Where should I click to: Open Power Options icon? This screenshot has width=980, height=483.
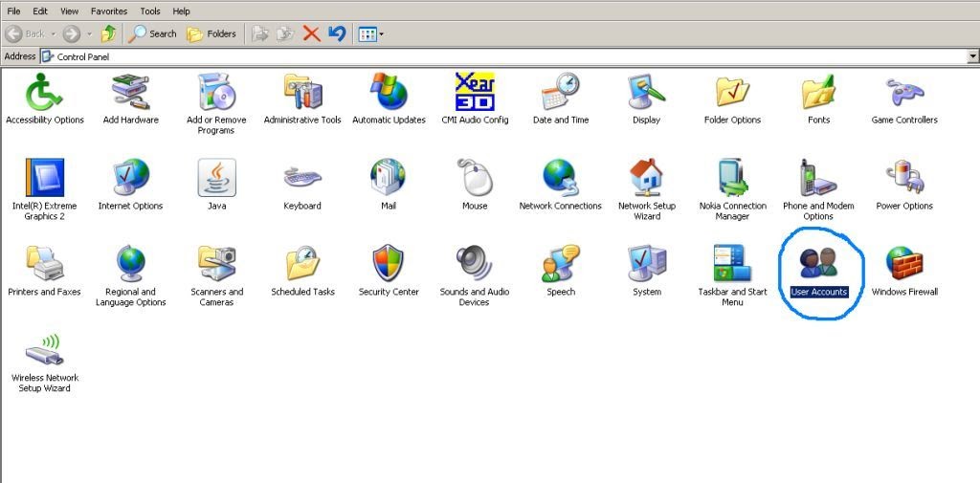tap(904, 178)
